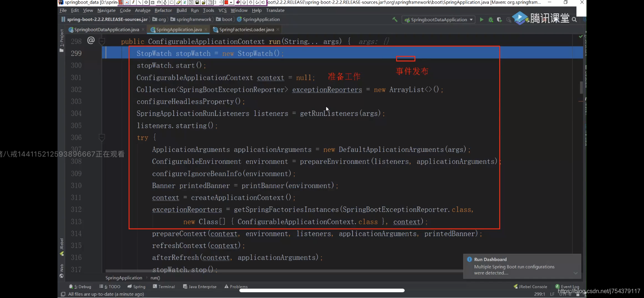Collapse the run method fold marker at line 298
The image size is (644, 298).
pyautogui.click(x=102, y=41)
